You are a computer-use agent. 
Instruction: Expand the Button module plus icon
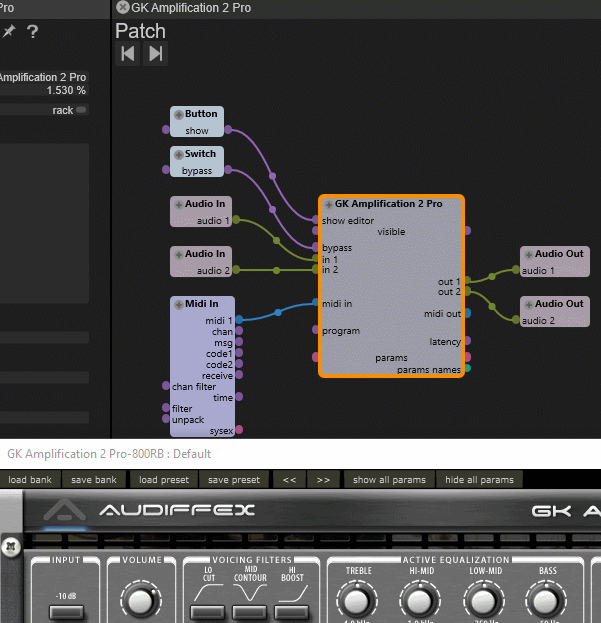[x=179, y=114]
